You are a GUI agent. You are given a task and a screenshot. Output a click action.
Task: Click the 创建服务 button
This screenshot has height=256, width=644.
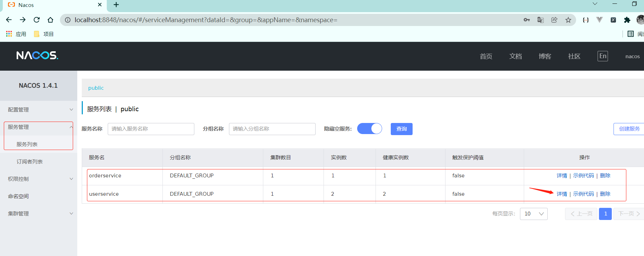coord(629,129)
